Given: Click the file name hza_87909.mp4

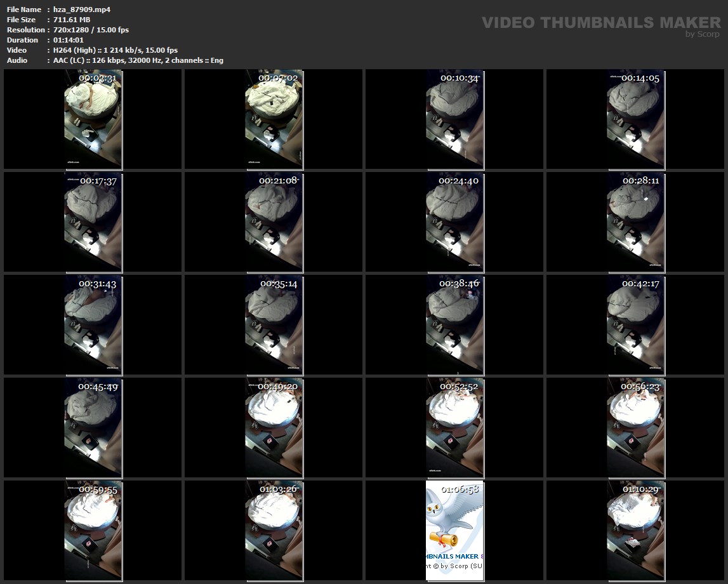Looking at the screenshot, I should 82,10.
